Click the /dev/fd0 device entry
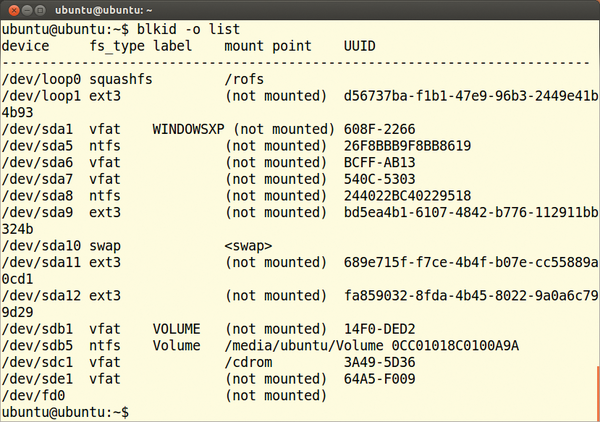Image resolution: width=600 pixels, height=422 pixels. pos(33,396)
